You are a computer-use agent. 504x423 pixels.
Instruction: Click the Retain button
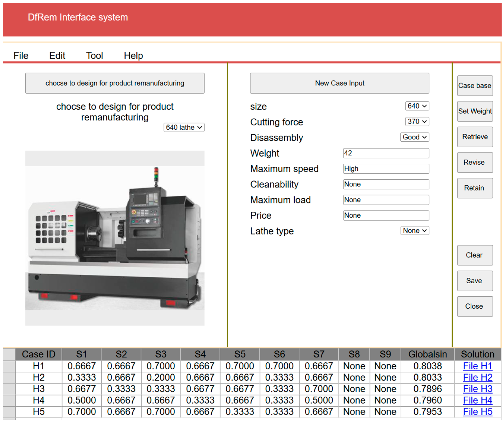(x=475, y=188)
